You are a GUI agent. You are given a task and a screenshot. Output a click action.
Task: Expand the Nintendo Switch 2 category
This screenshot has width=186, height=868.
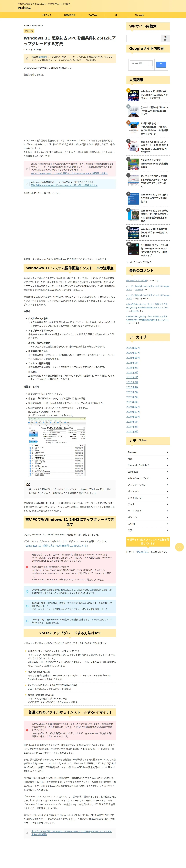tap(167, 465)
